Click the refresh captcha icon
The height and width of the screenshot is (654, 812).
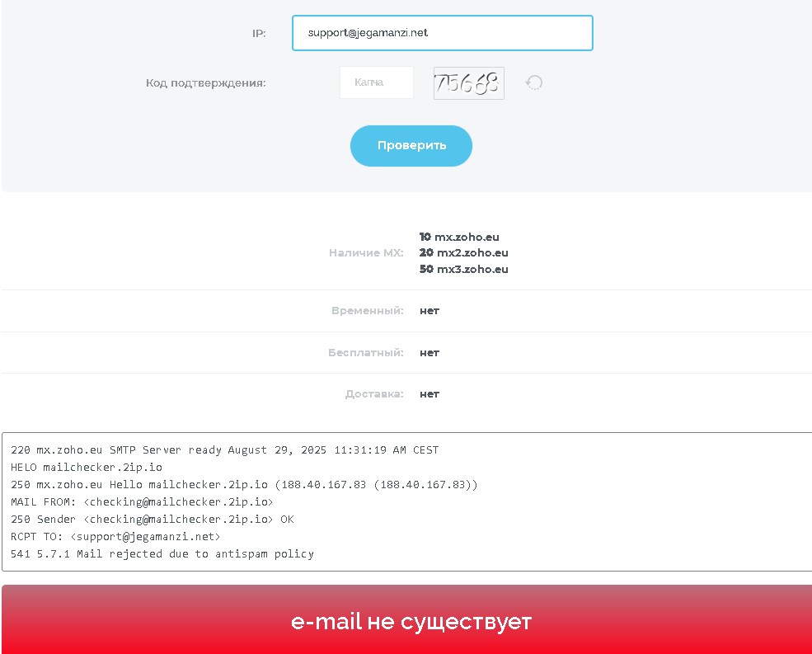tap(534, 82)
